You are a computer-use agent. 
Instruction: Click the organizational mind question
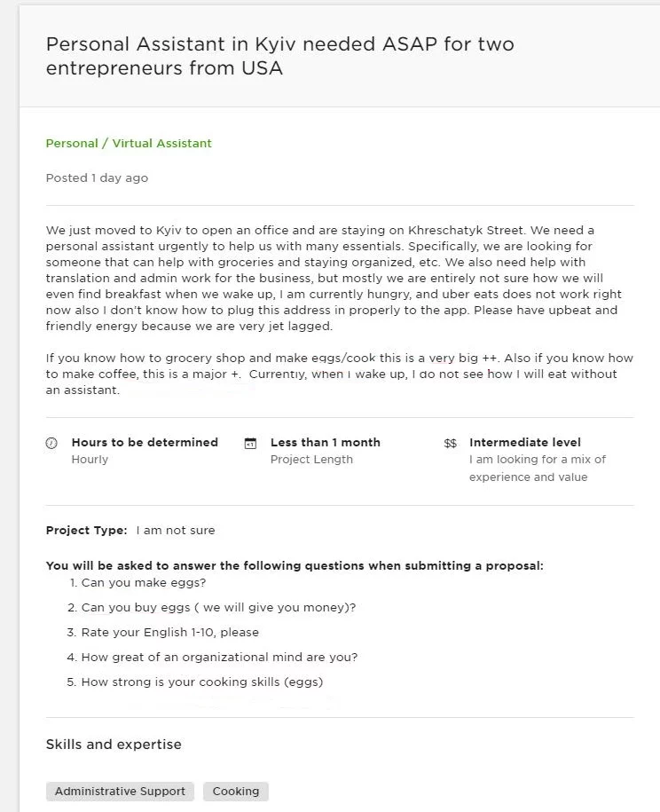click(219, 658)
